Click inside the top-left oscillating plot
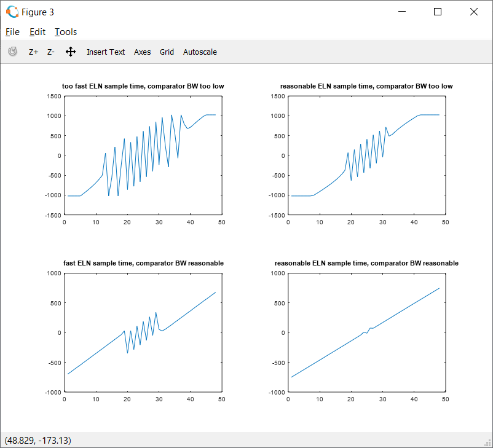Screen dimensions: 493x448 tap(143, 155)
